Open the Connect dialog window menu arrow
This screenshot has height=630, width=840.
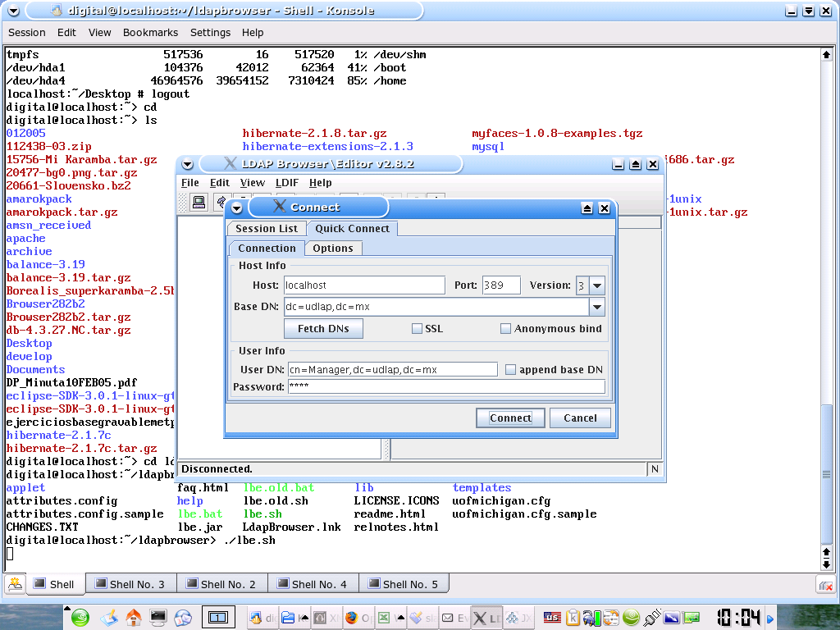coord(236,208)
